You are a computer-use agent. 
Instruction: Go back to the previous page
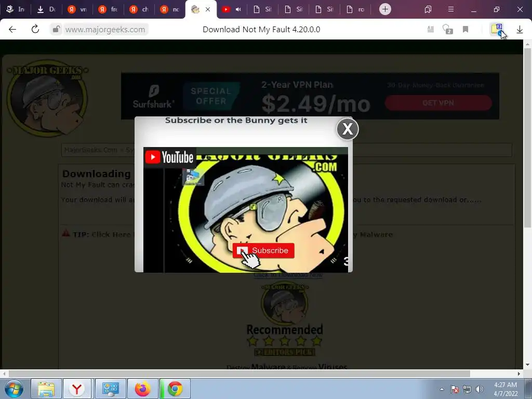(12, 30)
